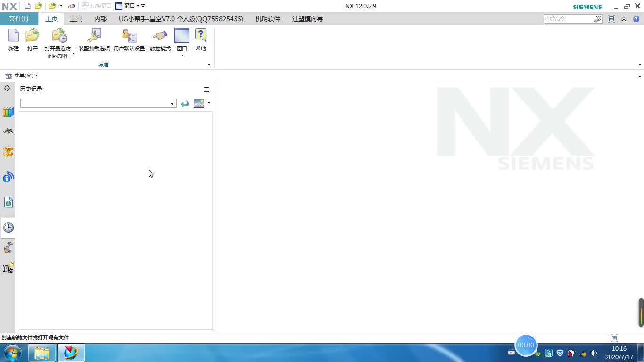Image resolution: width=644 pixels, height=362 pixels.
Task: Open the last icon in resource bar
Action: 8,268
